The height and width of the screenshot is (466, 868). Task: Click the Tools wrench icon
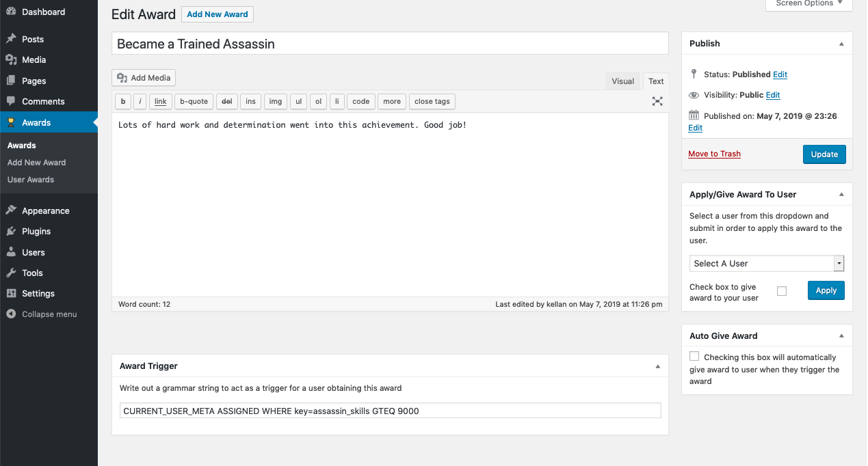point(11,273)
